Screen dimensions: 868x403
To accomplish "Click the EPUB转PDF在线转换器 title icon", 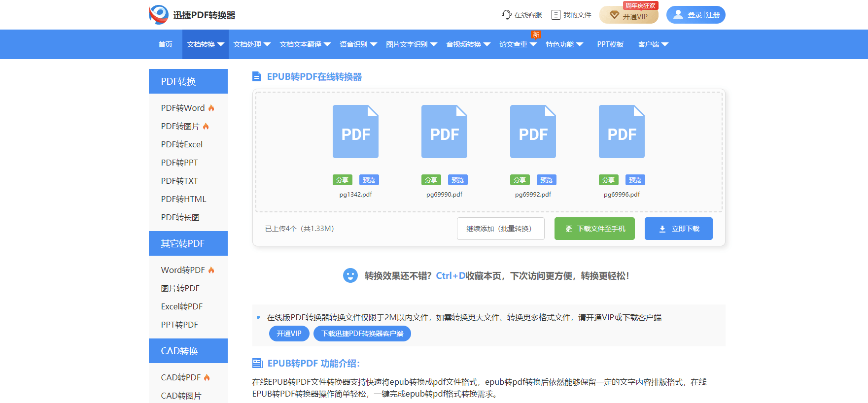I will click(x=257, y=76).
